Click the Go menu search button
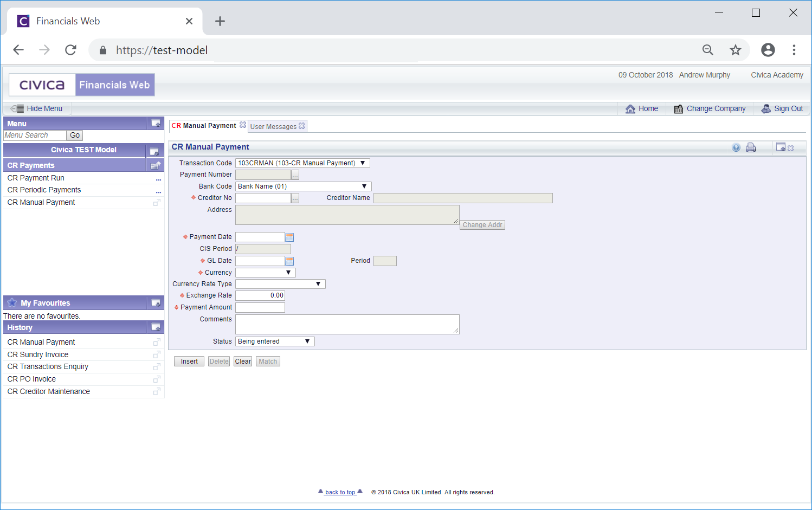 75,135
